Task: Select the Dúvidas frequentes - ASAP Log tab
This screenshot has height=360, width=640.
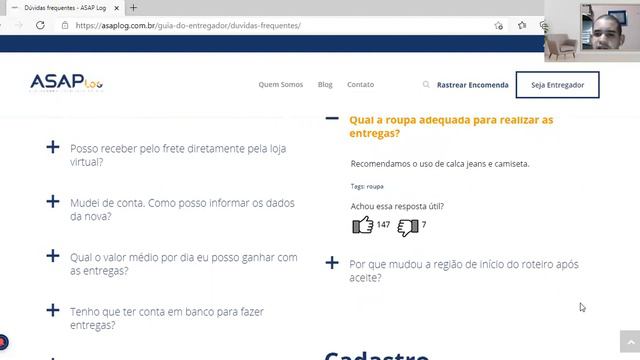Action: pos(65,8)
